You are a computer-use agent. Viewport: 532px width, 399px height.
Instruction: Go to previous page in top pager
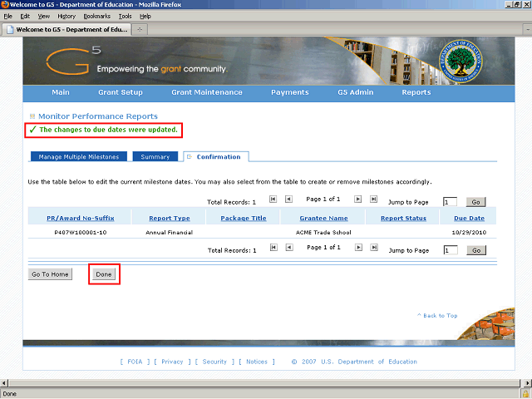click(288, 199)
